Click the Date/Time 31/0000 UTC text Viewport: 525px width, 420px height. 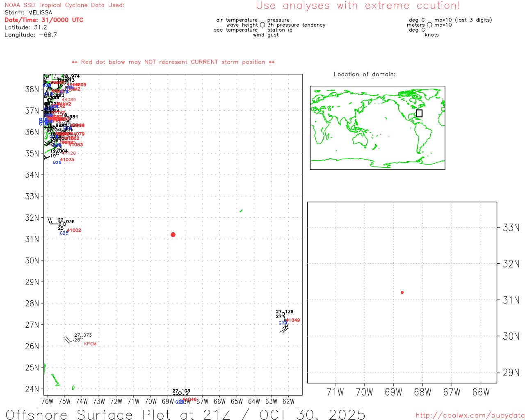tap(44, 20)
